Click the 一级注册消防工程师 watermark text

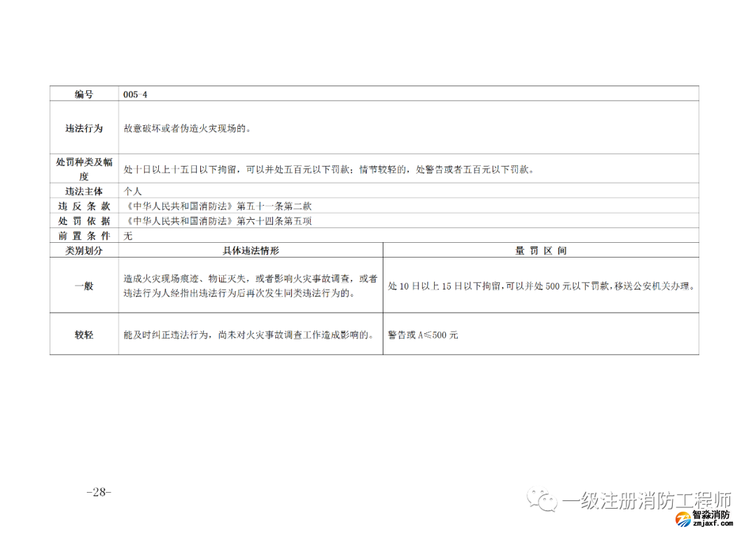tap(647, 500)
